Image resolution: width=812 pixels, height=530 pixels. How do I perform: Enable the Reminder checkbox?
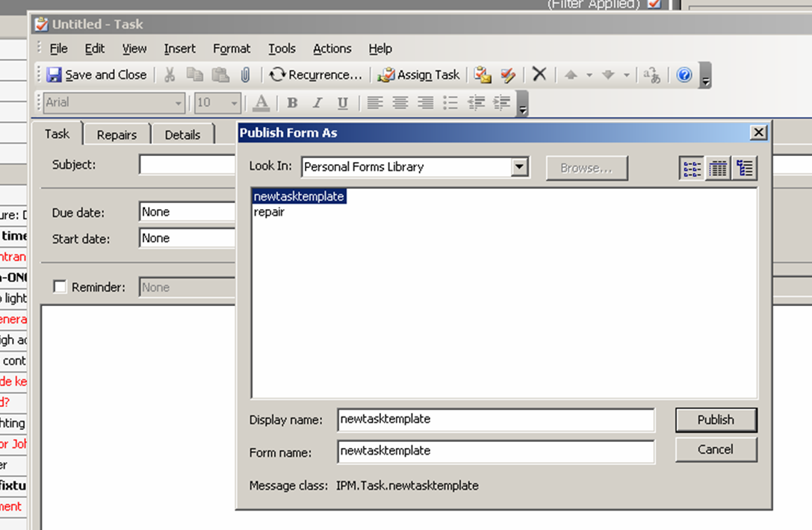60,287
